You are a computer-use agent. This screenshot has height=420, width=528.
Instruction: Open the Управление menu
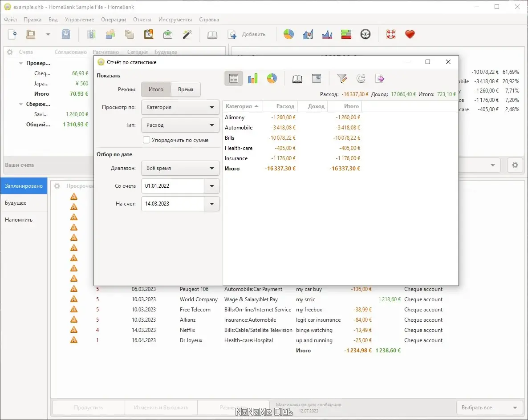coord(80,20)
